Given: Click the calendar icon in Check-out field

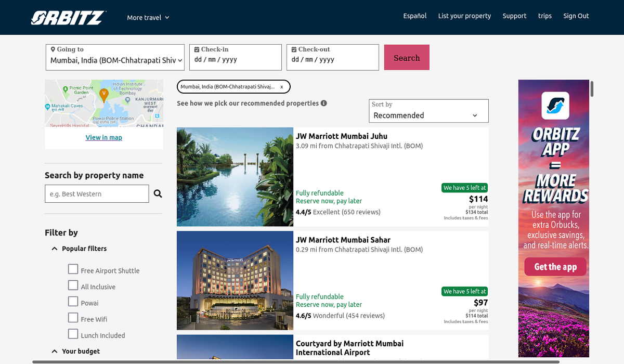Looking at the screenshot, I should pos(294,49).
